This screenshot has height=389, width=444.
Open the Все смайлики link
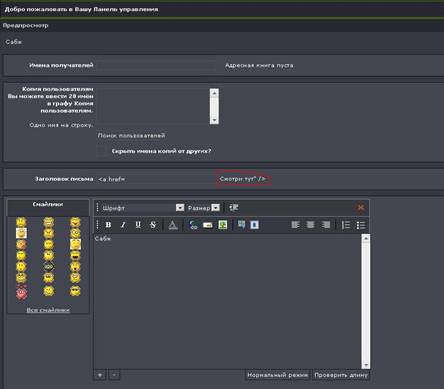point(48,310)
